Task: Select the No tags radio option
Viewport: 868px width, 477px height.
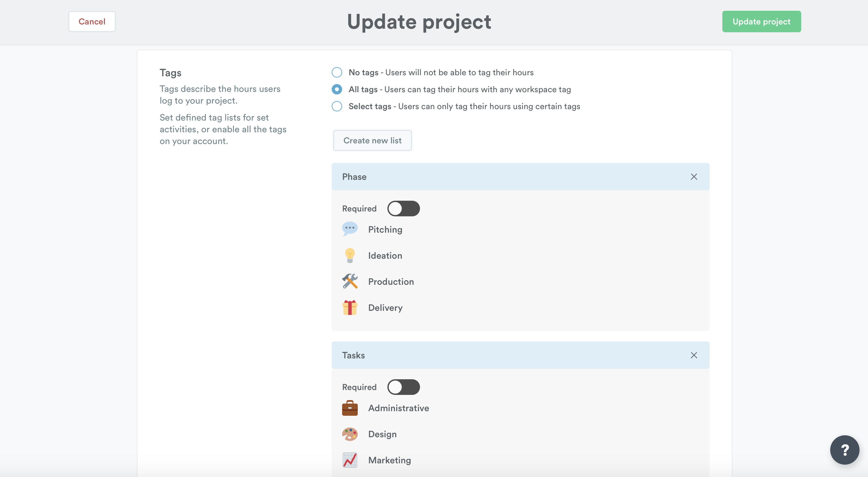Action: (x=337, y=72)
